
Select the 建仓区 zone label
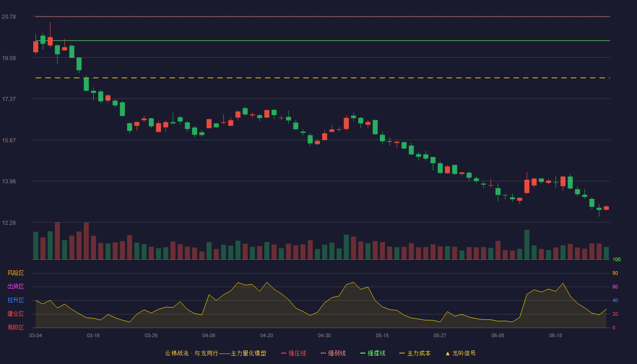(x=15, y=314)
